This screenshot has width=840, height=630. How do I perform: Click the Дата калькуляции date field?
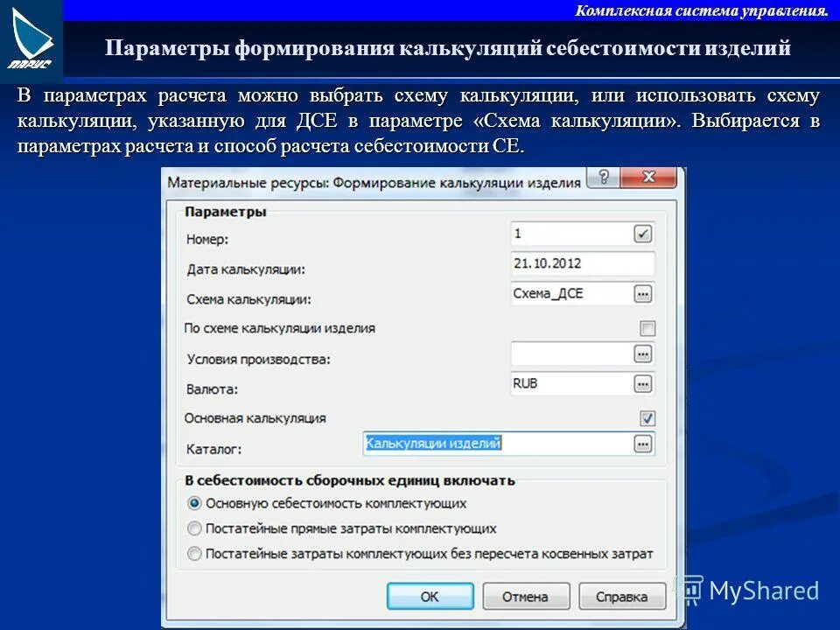click(577, 265)
